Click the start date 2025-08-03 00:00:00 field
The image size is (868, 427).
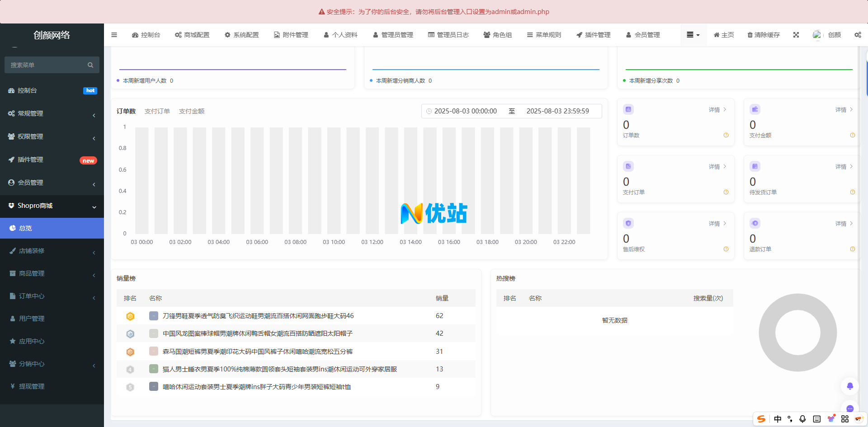[x=465, y=111]
